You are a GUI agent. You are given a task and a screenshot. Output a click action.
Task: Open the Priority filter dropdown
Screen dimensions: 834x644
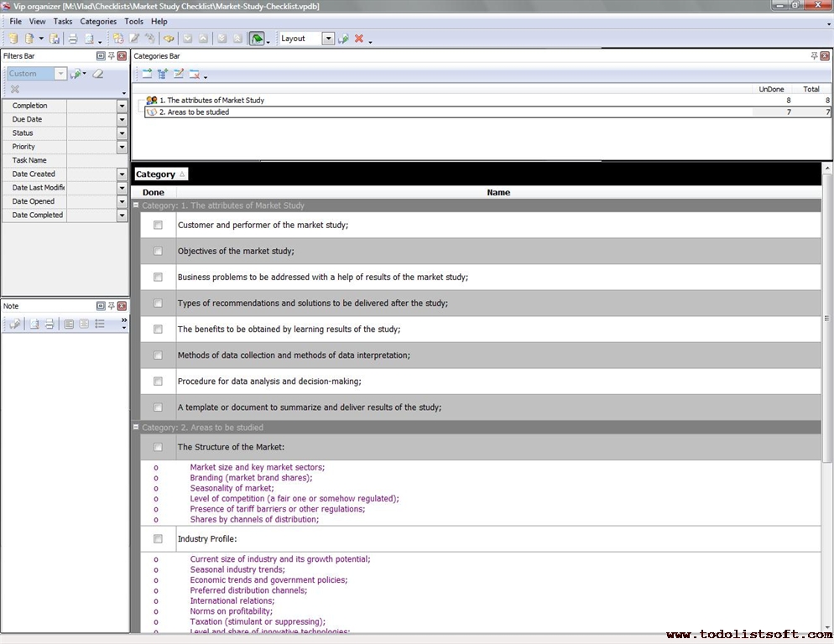coord(122,147)
